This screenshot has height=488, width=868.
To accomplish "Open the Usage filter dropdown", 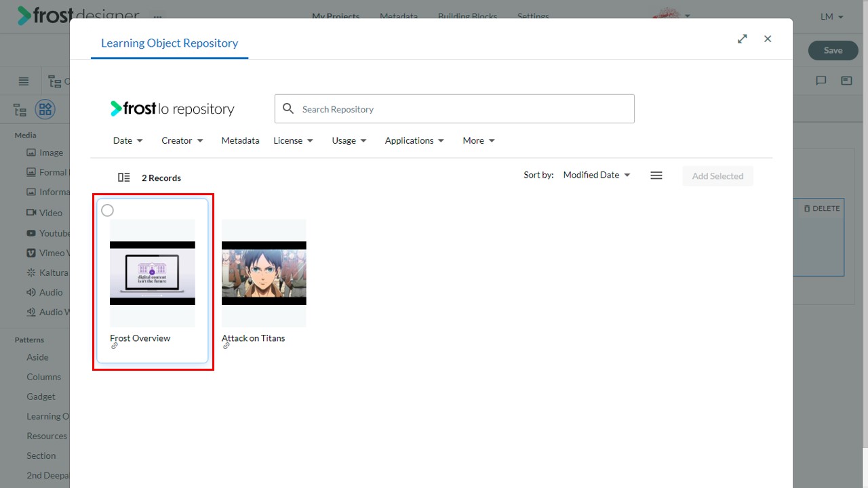I will point(349,140).
